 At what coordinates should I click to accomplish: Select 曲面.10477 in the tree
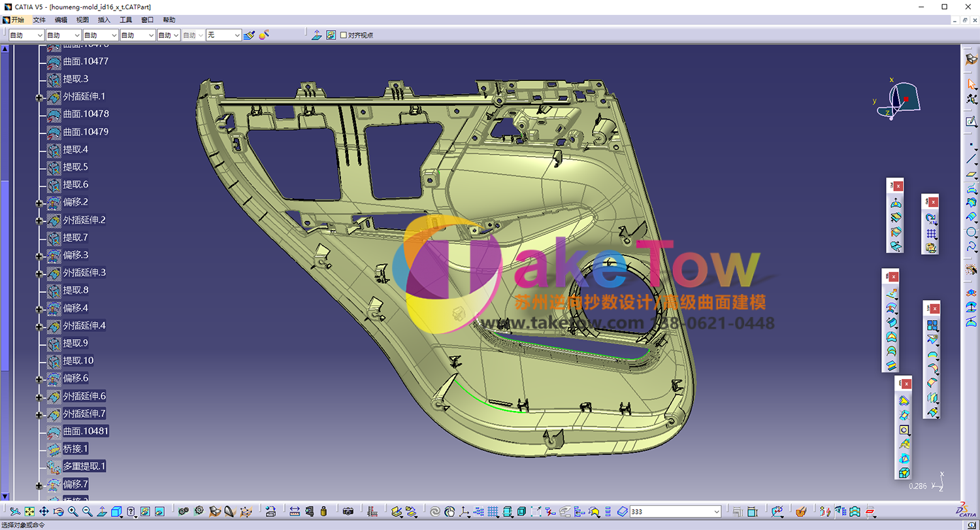pos(86,61)
